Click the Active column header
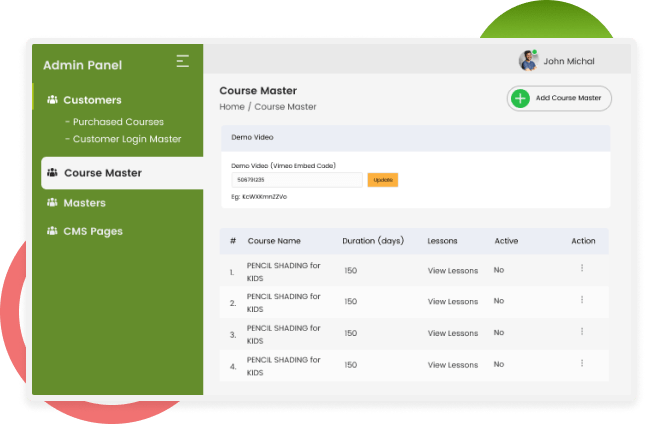646x424 pixels. 506,241
